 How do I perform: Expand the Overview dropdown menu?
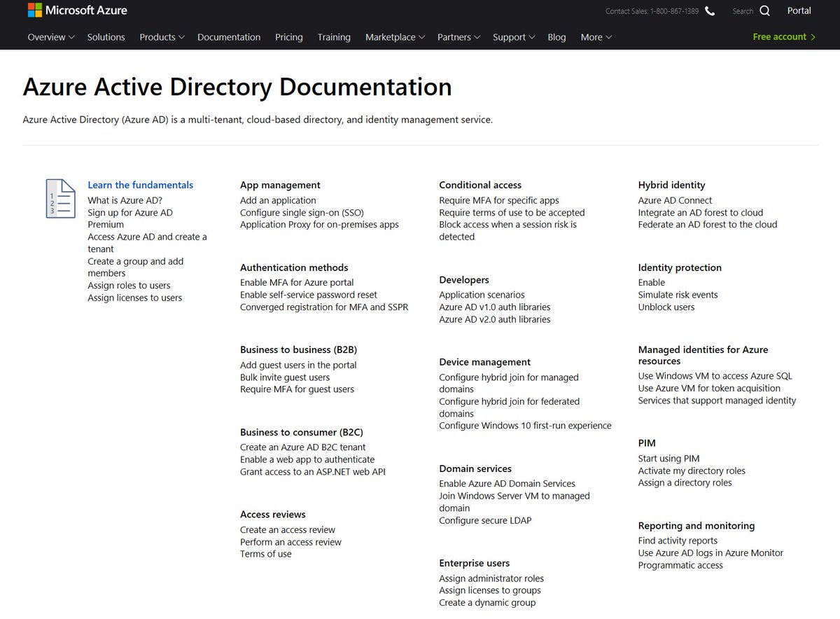pyautogui.click(x=51, y=37)
